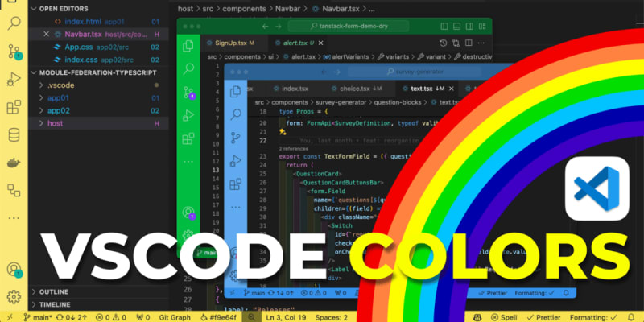Expand the app01 folder
Screen dimensions: 644x322
pyautogui.click(x=58, y=97)
